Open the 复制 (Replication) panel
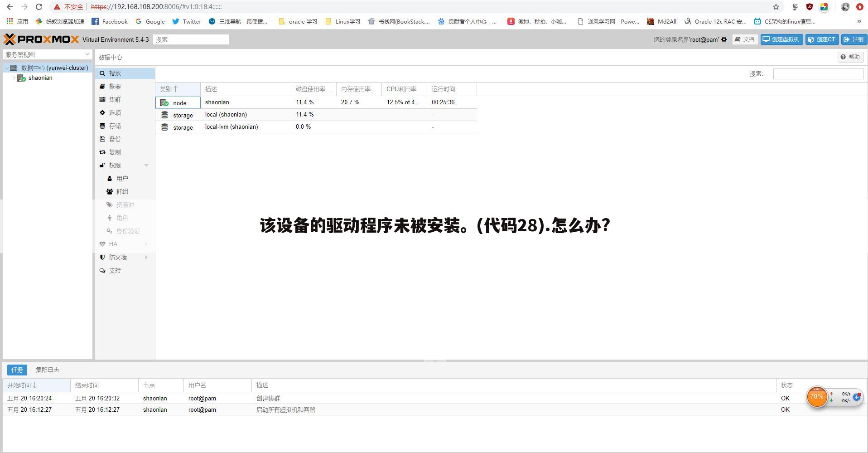This screenshot has height=453, width=868. pyautogui.click(x=115, y=152)
